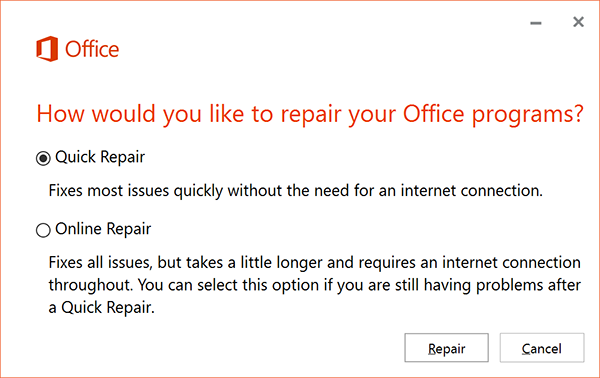Image resolution: width=600 pixels, height=378 pixels.
Task: Click the 'Fixes most issues quickly' description
Action: pos(295,191)
